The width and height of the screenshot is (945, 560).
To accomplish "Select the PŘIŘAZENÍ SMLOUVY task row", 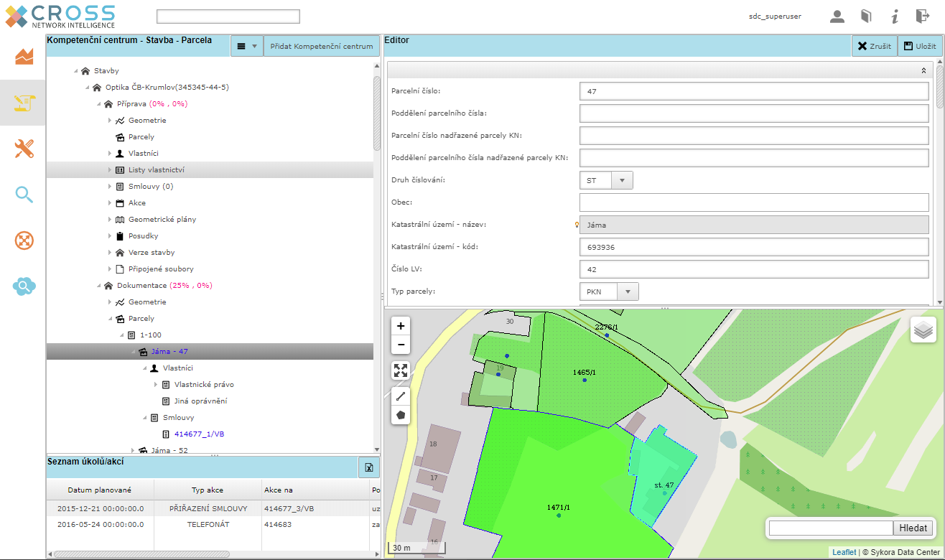I will (x=213, y=508).
